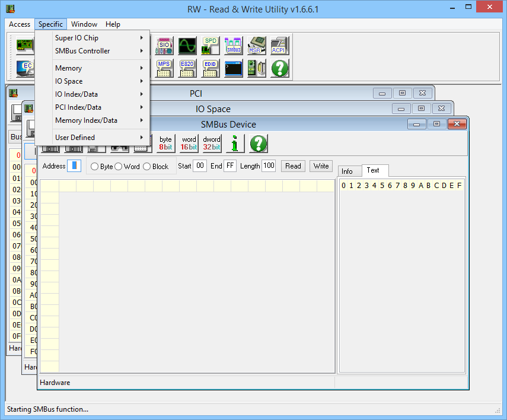The width and height of the screenshot is (507, 420).
Task: Open the Access menu
Action: (x=20, y=24)
